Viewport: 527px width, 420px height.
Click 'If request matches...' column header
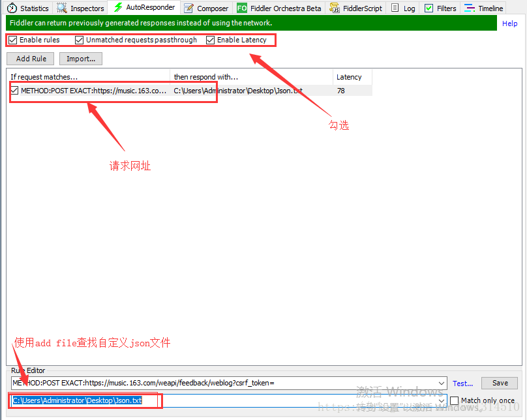[89, 77]
